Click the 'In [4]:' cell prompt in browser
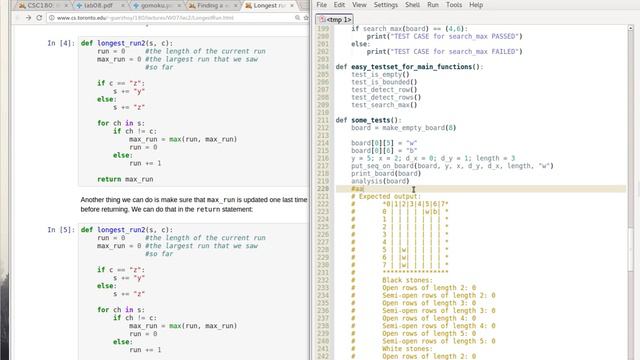 click(61, 43)
